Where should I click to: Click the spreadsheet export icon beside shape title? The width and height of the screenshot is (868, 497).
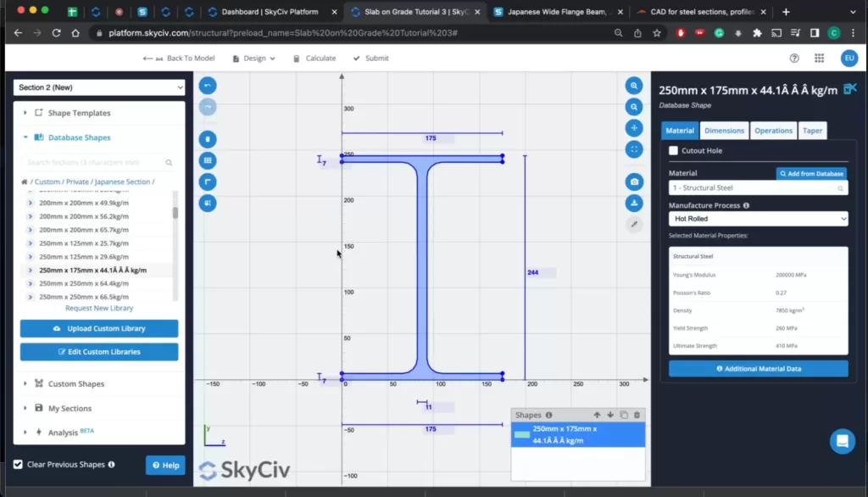pos(849,89)
